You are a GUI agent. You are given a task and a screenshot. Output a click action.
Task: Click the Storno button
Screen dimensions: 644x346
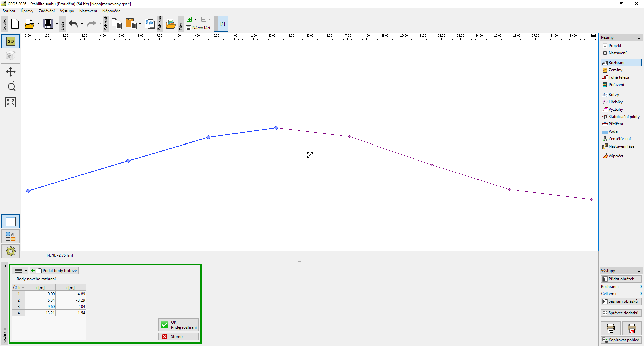pos(178,337)
